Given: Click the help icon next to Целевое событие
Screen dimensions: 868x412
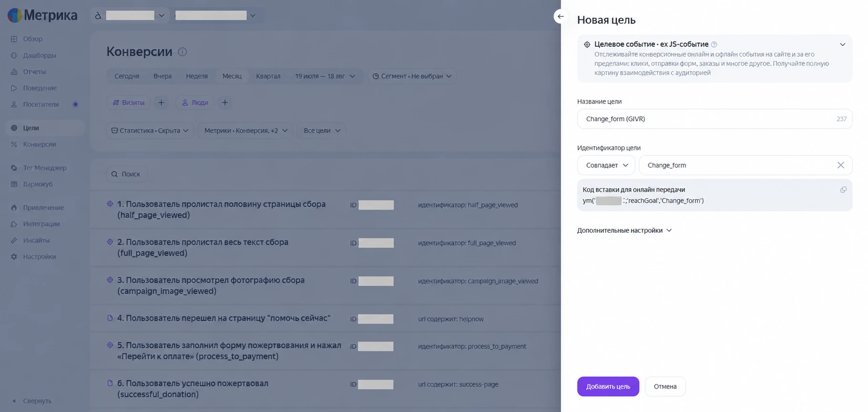Looking at the screenshot, I should 714,44.
